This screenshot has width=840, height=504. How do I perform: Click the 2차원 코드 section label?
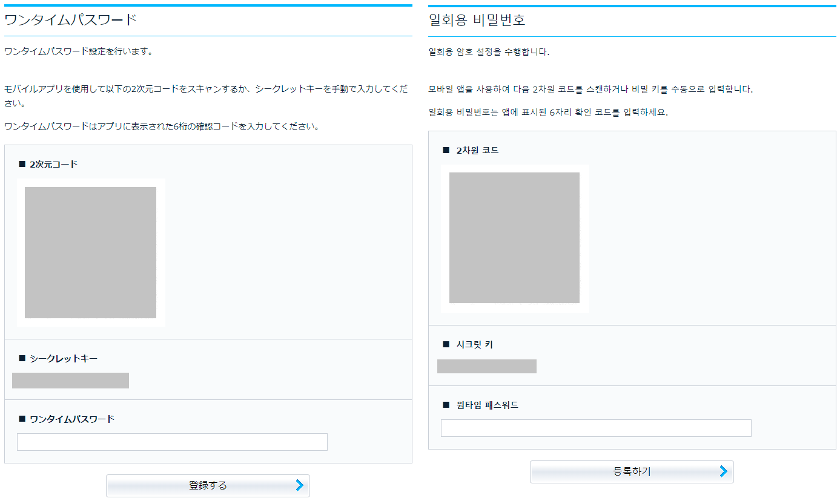(x=477, y=150)
